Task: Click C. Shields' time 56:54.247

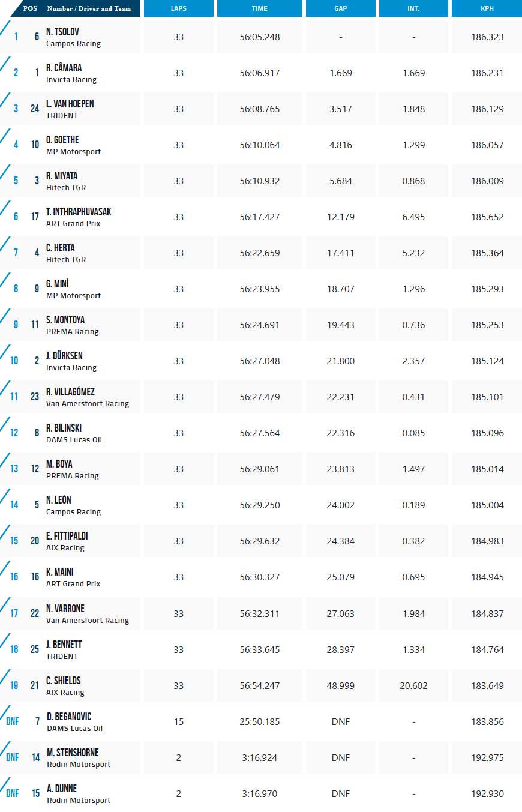Action: coord(260,685)
